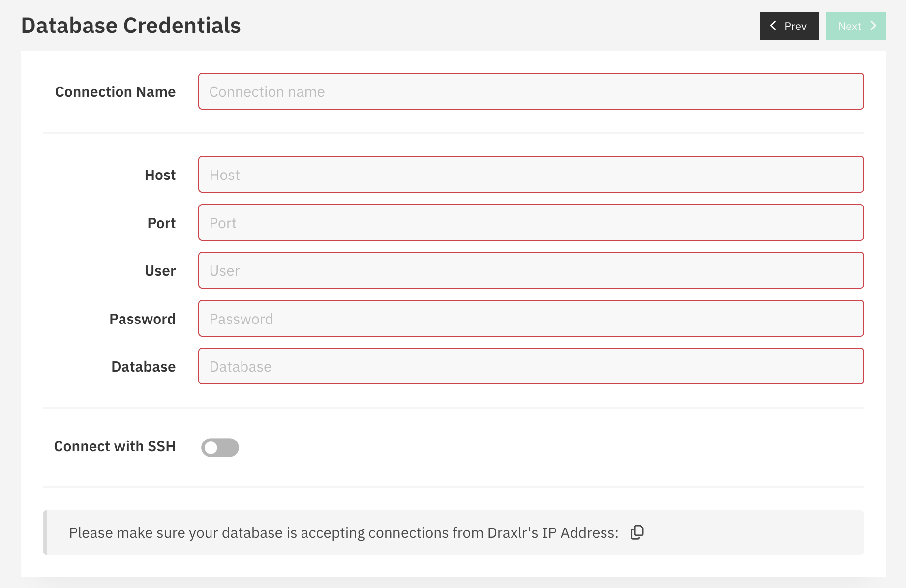
Task: Toggle the Connect with SSH switch
Action: click(x=220, y=447)
